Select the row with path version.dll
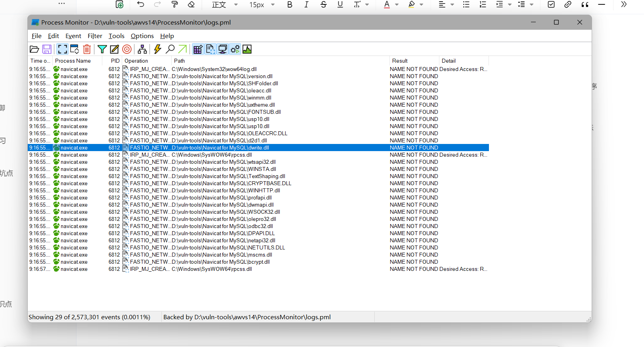This screenshot has width=644, height=347. (x=258, y=76)
